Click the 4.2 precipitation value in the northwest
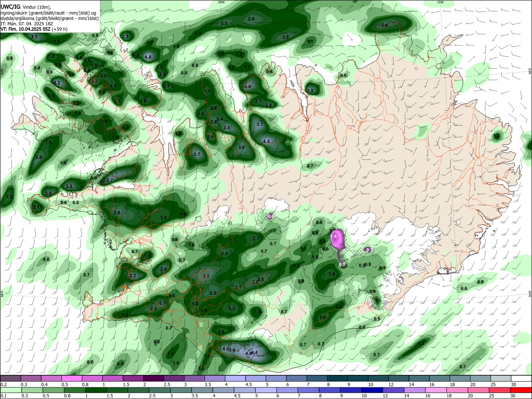This screenshot has width=532, height=399. [x=57, y=83]
